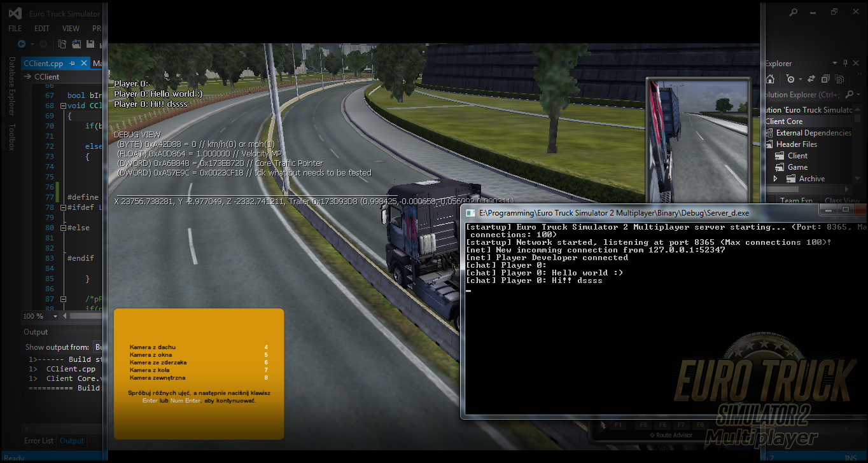The width and height of the screenshot is (868, 463).
Task: Click 'Kamera z dachu' in the orange panel
Action: tap(153, 347)
